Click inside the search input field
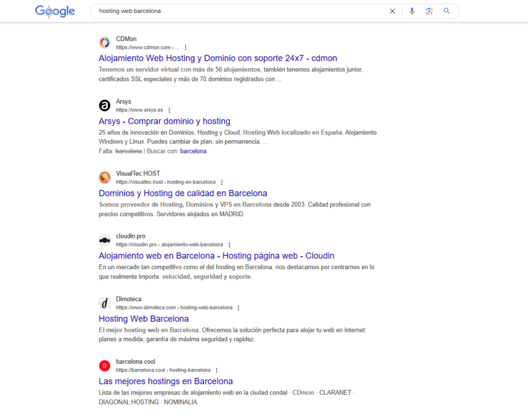Image resolution: width=528 pixels, height=420 pixels. (237, 11)
